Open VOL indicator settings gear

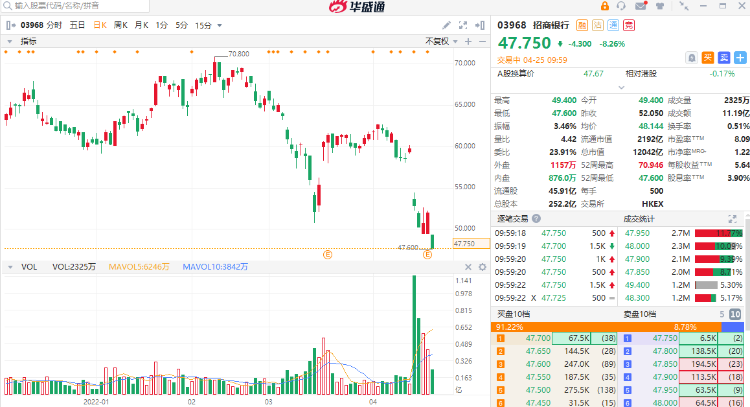click(x=482, y=267)
